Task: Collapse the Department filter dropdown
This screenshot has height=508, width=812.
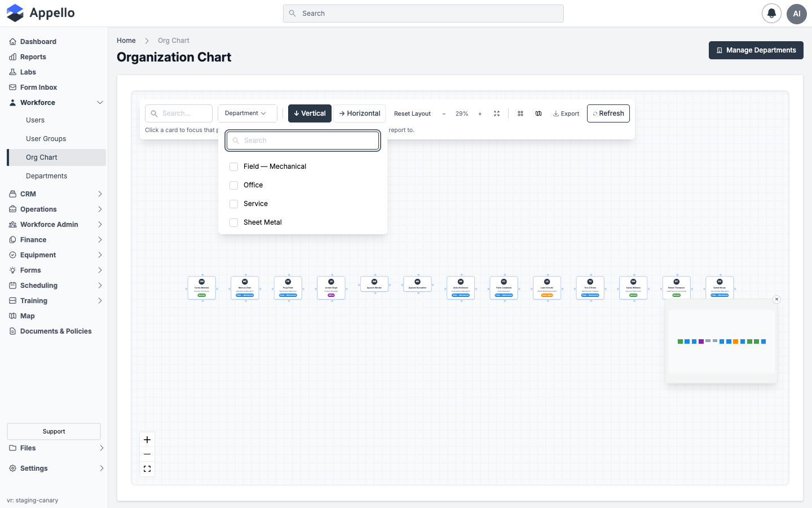Action: point(248,113)
